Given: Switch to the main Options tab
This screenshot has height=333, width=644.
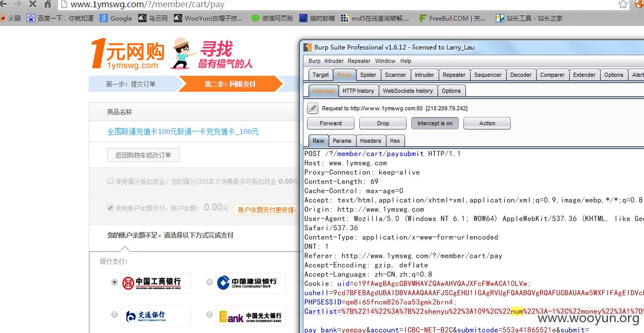Looking at the screenshot, I should click(x=614, y=75).
